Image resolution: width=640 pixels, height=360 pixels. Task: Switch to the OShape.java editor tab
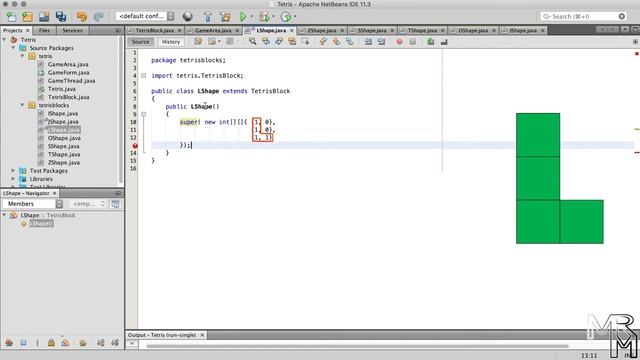tap(473, 30)
